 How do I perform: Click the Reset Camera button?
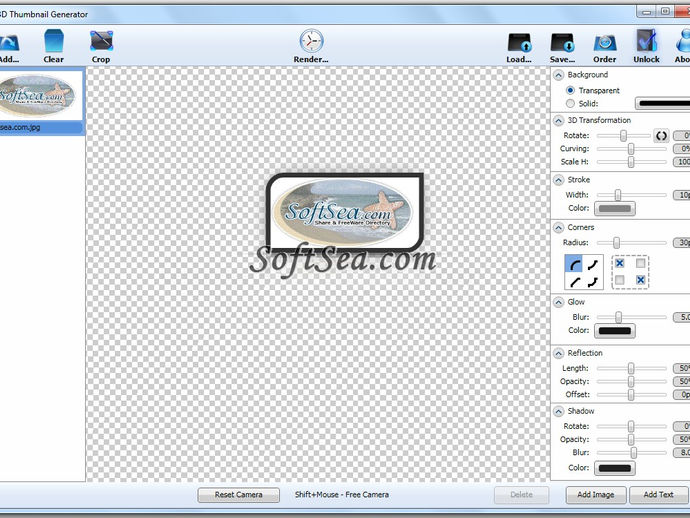pyautogui.click(x=239, y=495)
